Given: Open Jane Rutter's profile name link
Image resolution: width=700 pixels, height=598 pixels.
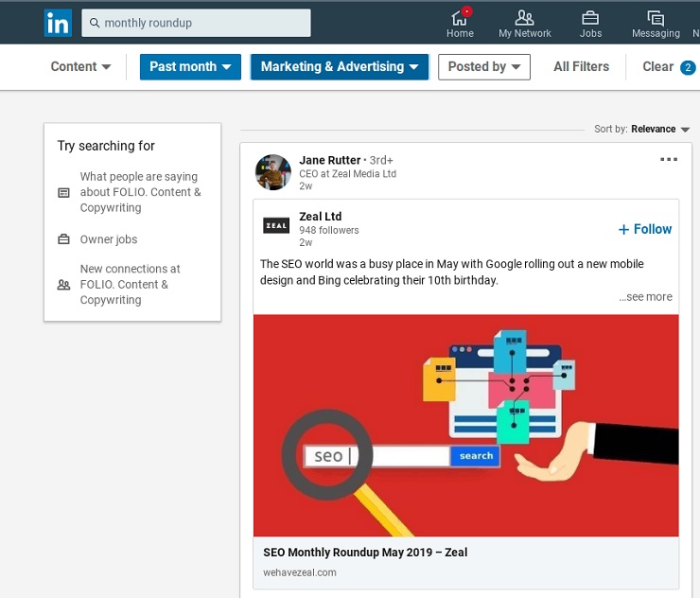Looking at the screenshot, I should click(x=329, y=160).
